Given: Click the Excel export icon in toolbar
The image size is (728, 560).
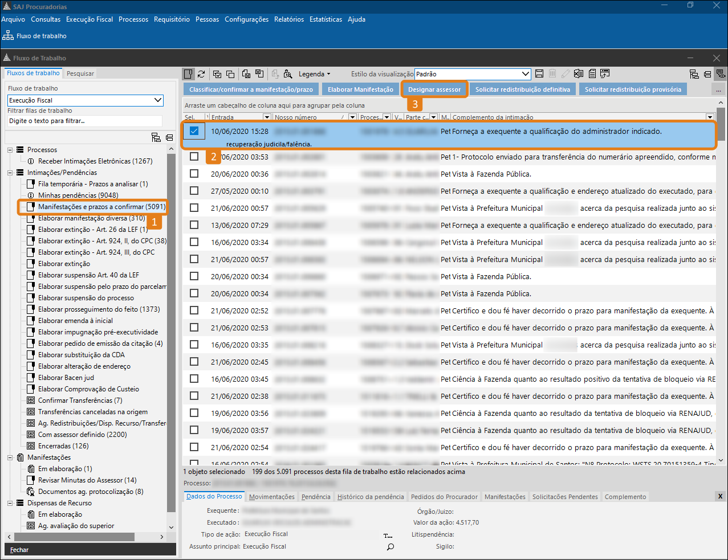Looking at the screenshot, I should click(579, 74).
